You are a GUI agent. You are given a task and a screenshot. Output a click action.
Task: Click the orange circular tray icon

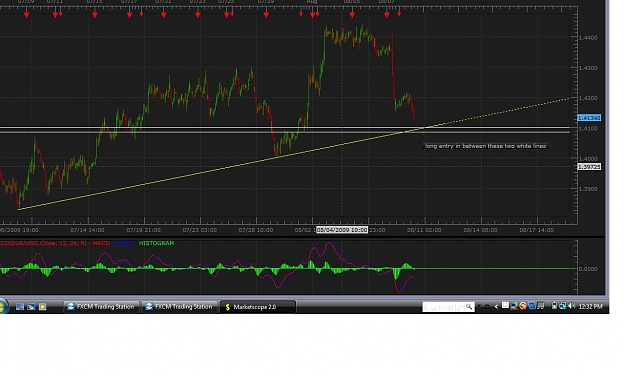(x=523, y=306)
